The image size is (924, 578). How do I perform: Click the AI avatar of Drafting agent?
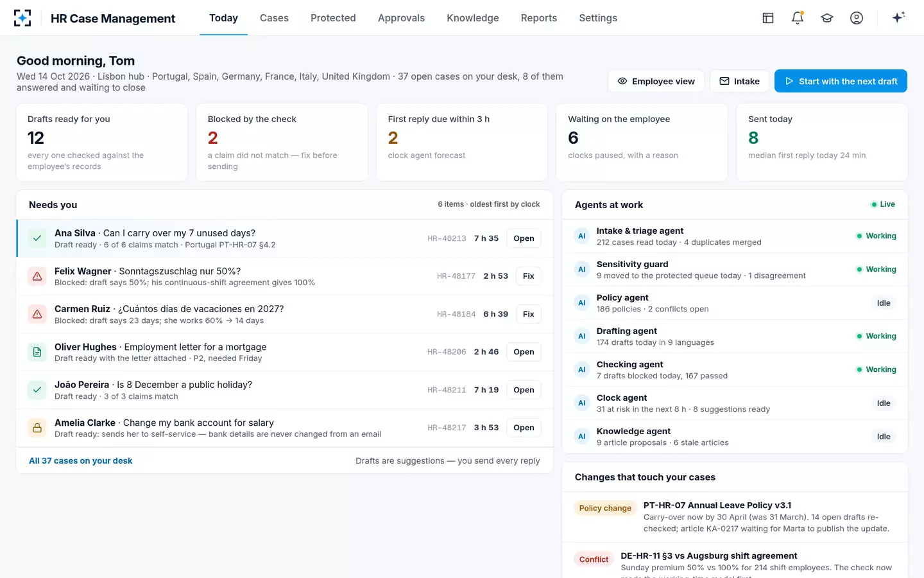(582, 337)
